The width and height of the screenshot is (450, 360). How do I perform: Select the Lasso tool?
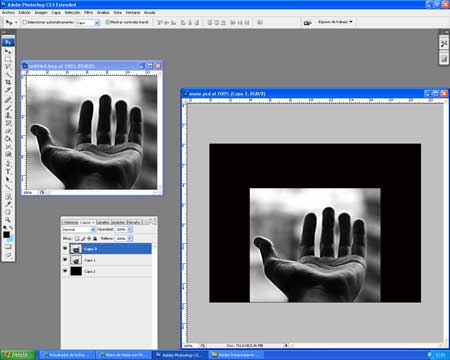click(8, 67)
